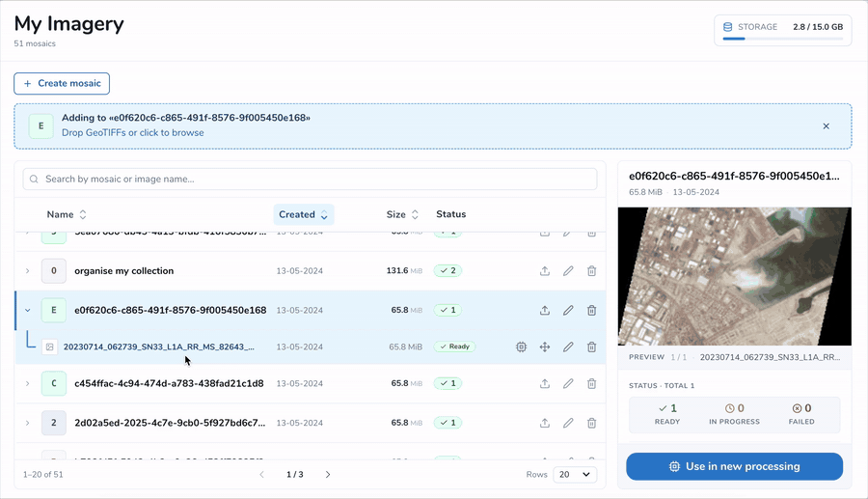Viewport: 868px width, 499px height.
Task: Click the 1 / 3 page indicator
Action: pyautogui.click(x=295, y=475)
